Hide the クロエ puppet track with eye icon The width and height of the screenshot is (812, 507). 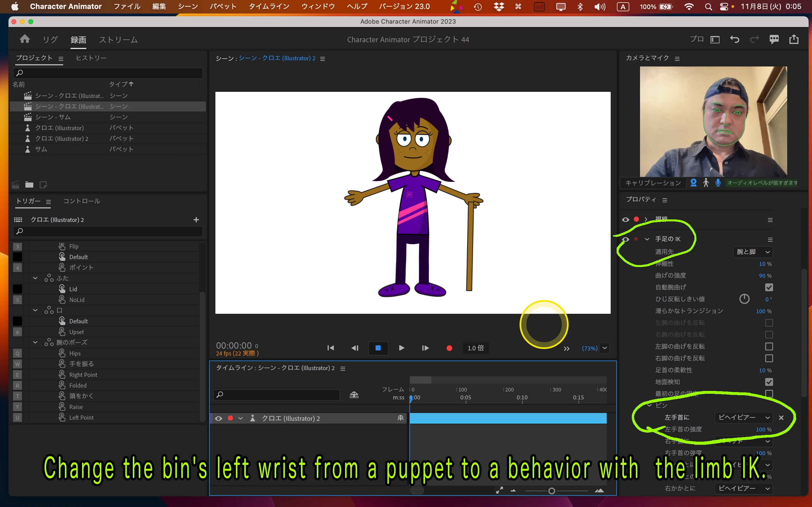coord(219,419)
